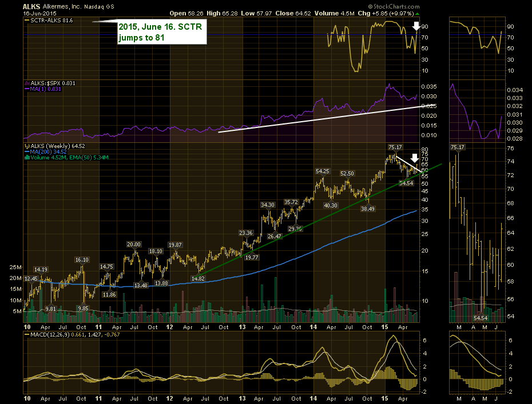The width and height of the screenshot is (532, 404).
Task: Click the 13.88 price low label
Action: pyautogui.click(x=161, y=283)
